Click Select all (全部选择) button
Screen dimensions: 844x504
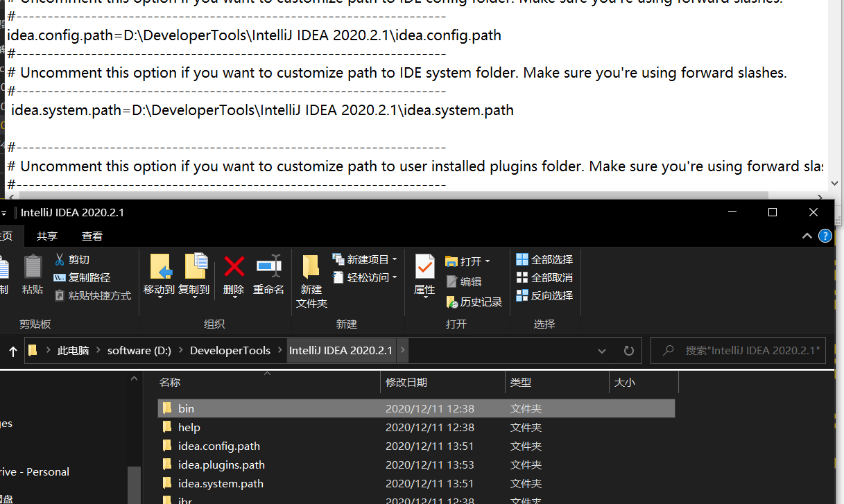click(544, 259)
